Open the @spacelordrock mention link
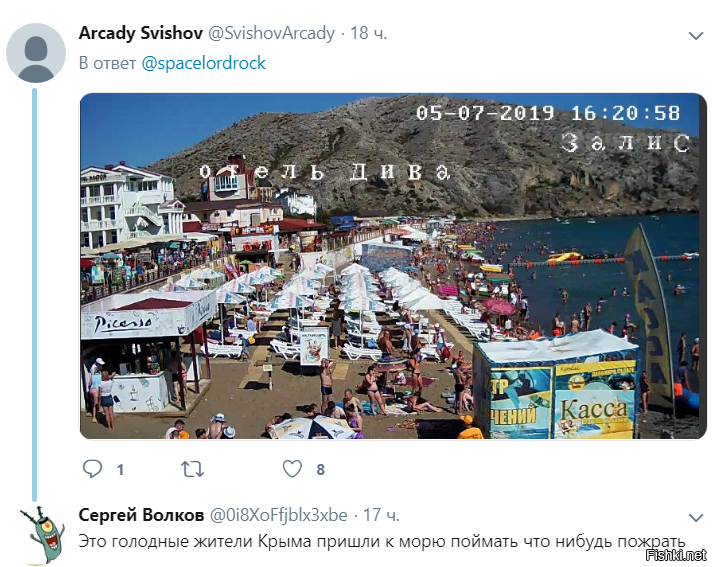Screen dimensions: 712x567 [203, 63]
